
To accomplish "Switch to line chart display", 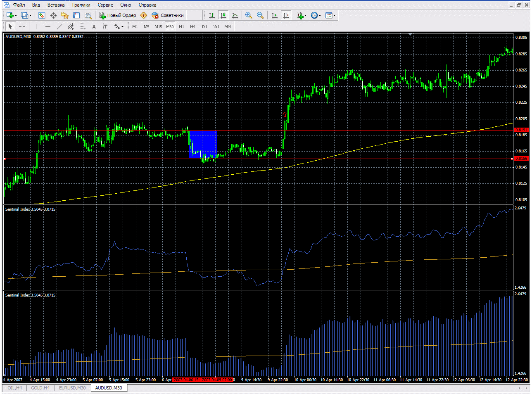I will [235, 15].
